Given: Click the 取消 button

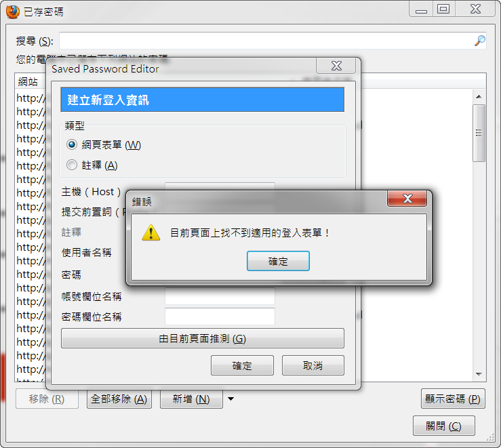Looking at the screenshot, I should (313, 365).
